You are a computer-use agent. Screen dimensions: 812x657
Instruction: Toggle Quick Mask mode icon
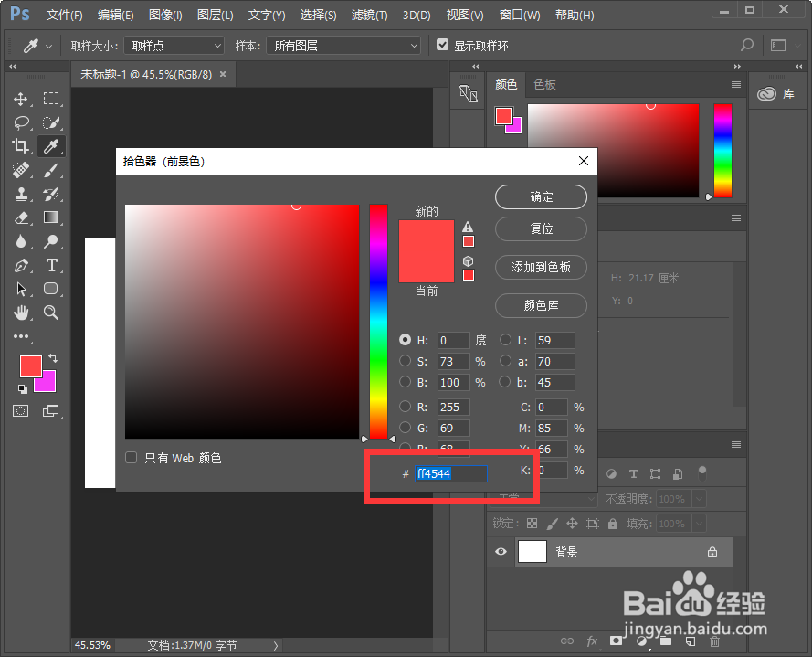point(21,411)
